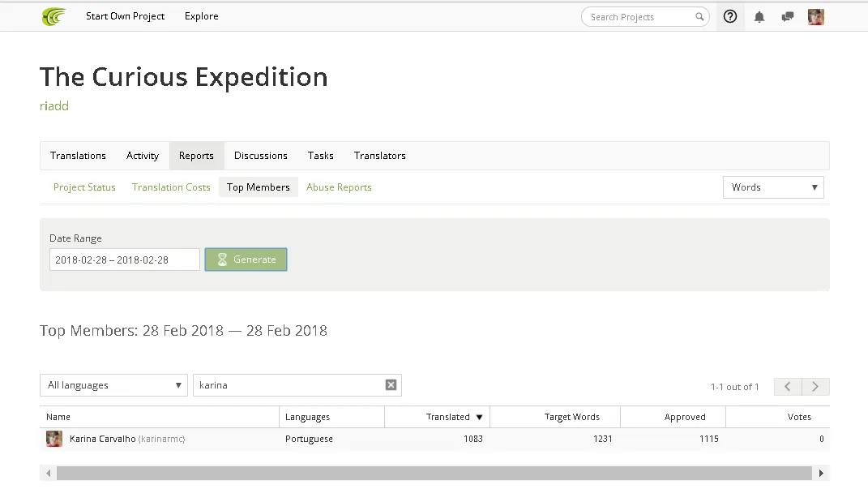Viewport: 868px width, 502px height.
Task: Click the Date Range input field
Action: click(125, 260)
